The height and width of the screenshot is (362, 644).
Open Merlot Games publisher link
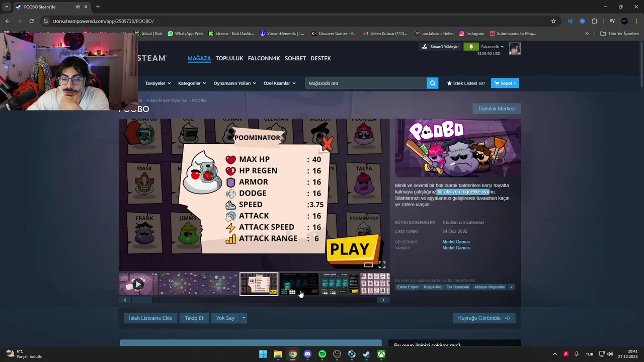[x=456, y=248]
